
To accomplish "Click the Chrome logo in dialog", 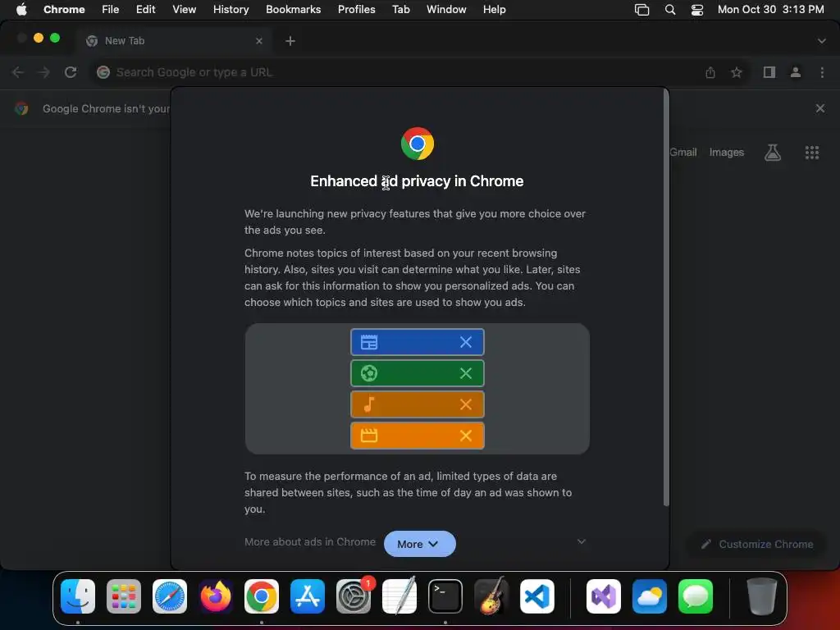I will (418, 144).
